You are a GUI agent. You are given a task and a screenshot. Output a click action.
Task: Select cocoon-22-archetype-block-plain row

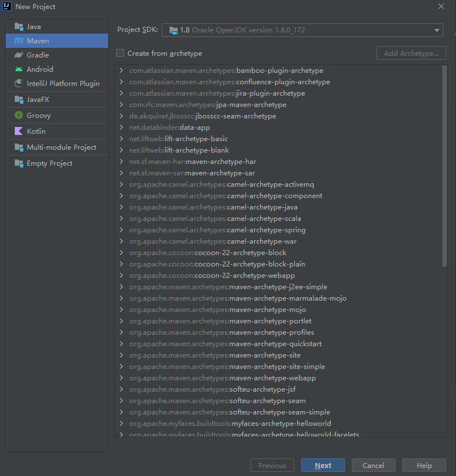[278, 264]
